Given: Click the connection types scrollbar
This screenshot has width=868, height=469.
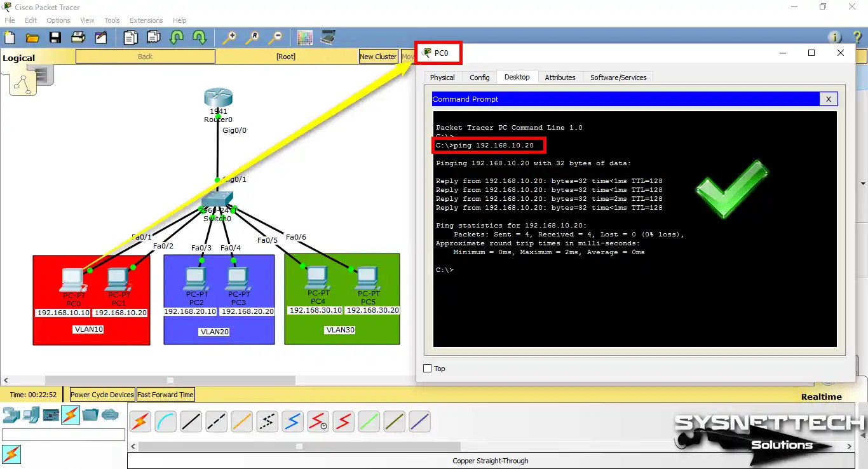Looking at the screenshot, I should pos(299,446).
